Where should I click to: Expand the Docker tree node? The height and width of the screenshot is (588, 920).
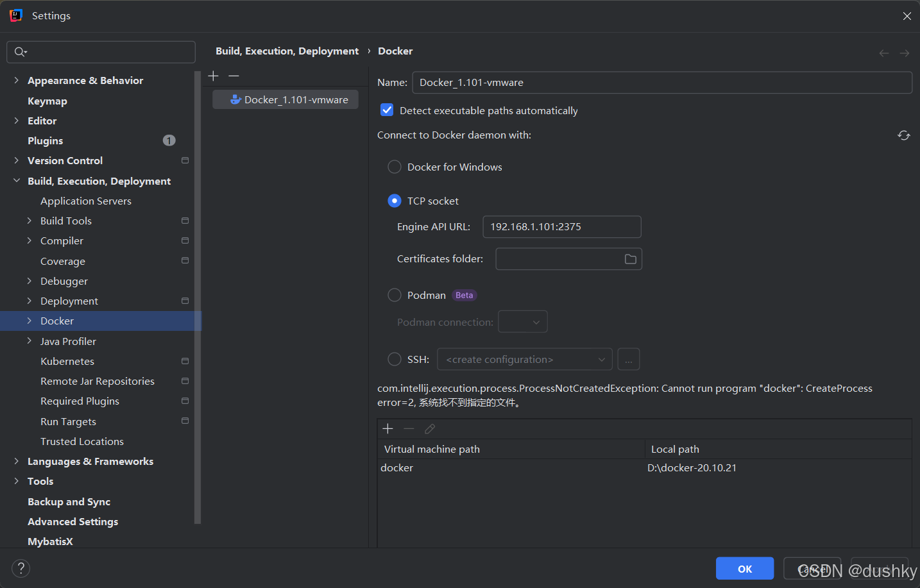pos(30,321)
